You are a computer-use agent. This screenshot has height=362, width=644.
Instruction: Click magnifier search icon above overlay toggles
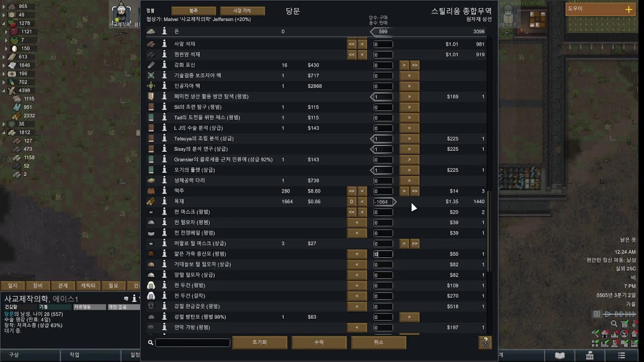coord(614,324)
